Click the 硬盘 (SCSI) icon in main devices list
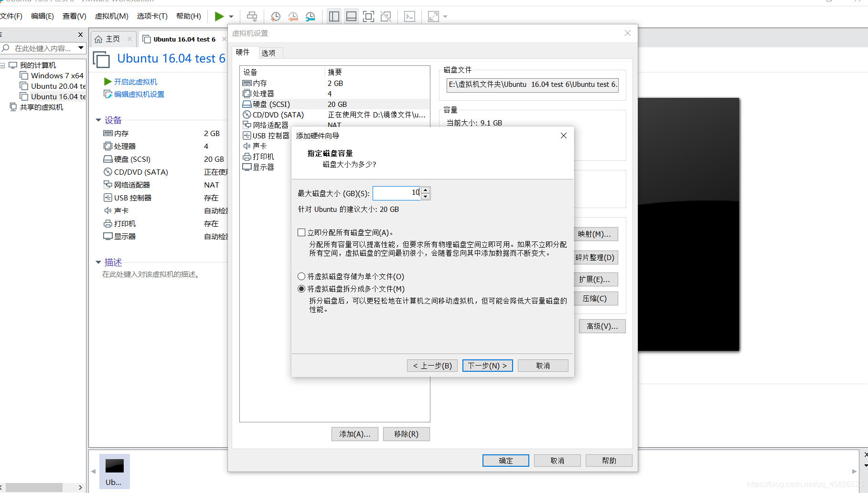The height and width of the screenshot is (493, 868). pyautogui.click(x=108, y=159)
